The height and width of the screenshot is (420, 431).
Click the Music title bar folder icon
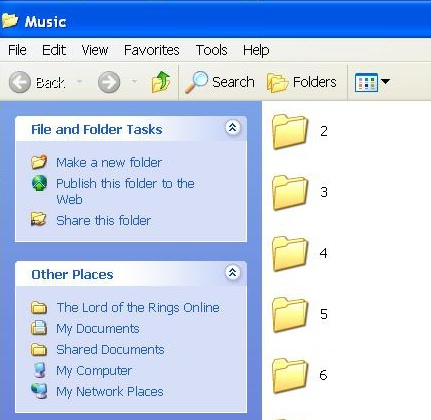(9, 21)
